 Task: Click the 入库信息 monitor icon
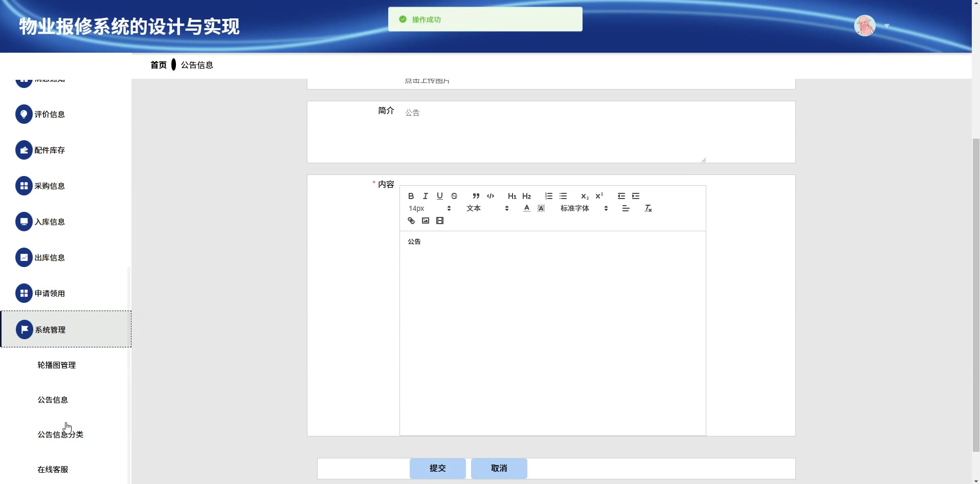pyautogui.click(x=24, y=222)
